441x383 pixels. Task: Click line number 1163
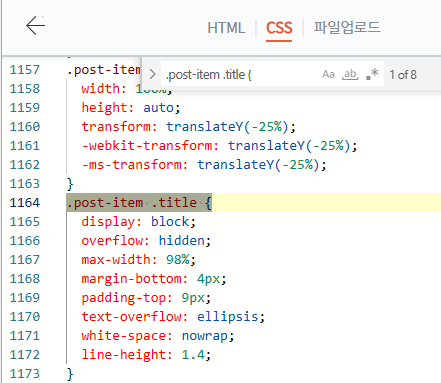click(x=25, y=184)
